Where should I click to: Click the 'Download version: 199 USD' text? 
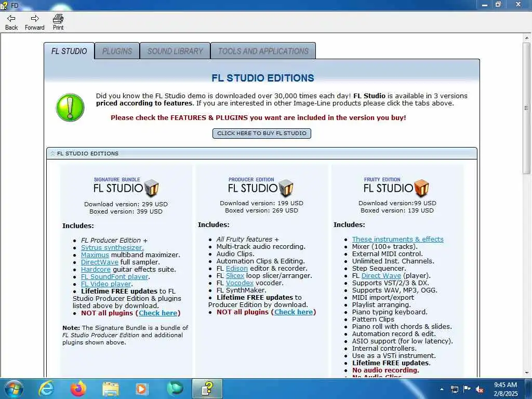coord(262,203)
